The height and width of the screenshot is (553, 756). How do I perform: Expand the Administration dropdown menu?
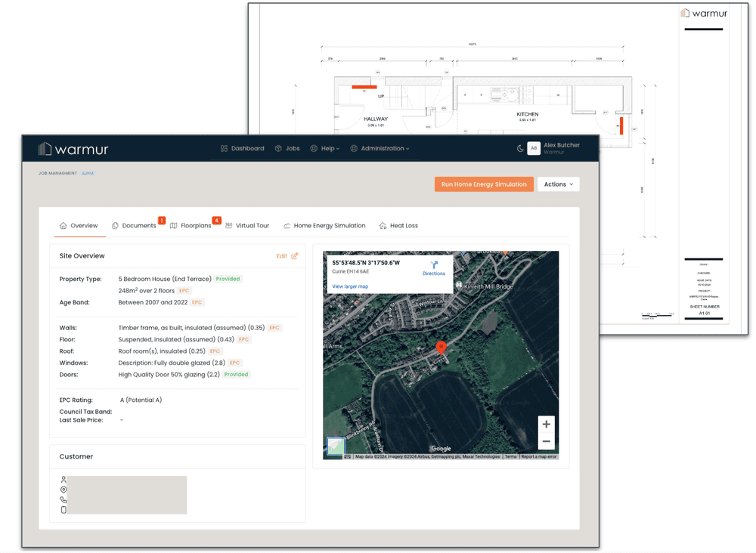pos(380,149)
